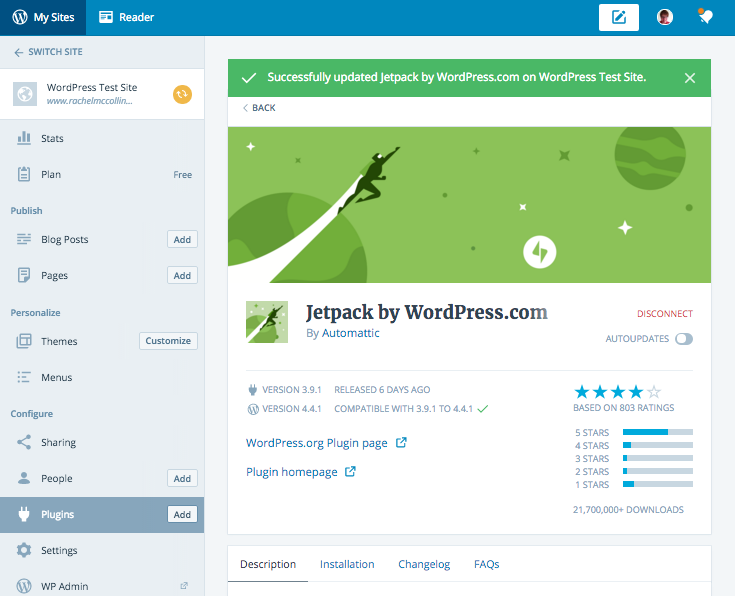Open the user profile avatar
Viewport: 735px width, 596px height.
coord(665,17)
